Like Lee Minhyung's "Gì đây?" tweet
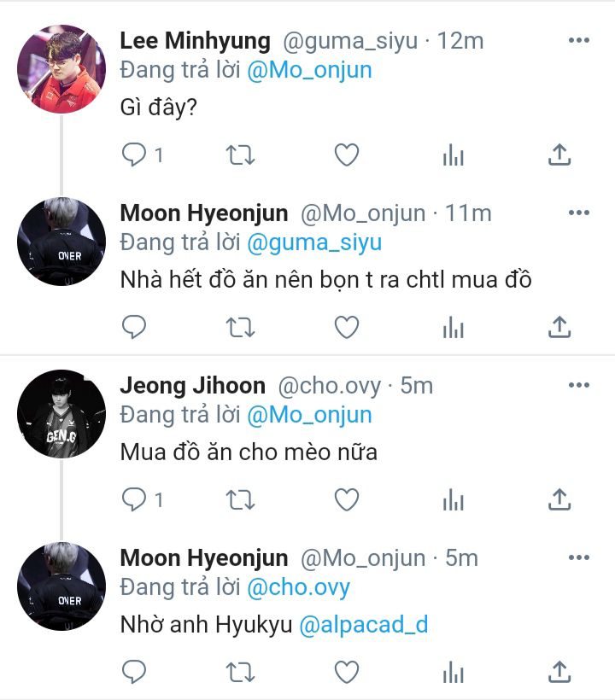The width and height of the screenshot is (615, 700). [346, 155]
